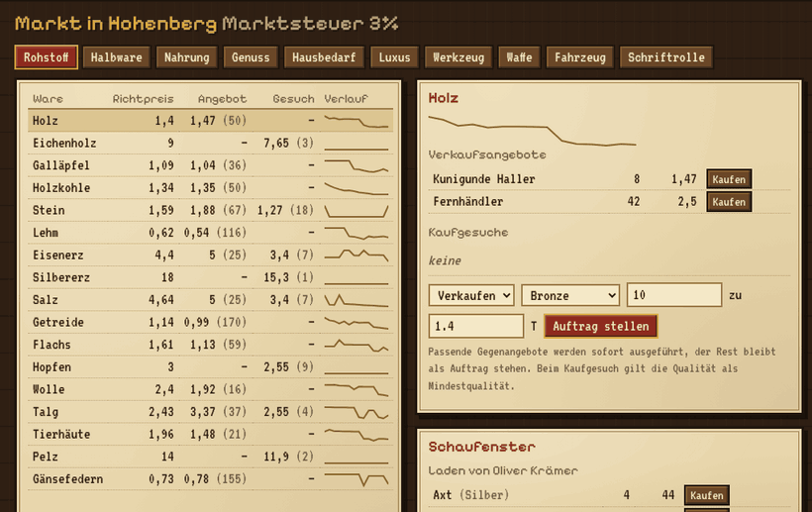Click the Angebot column header

pos(222,99)
